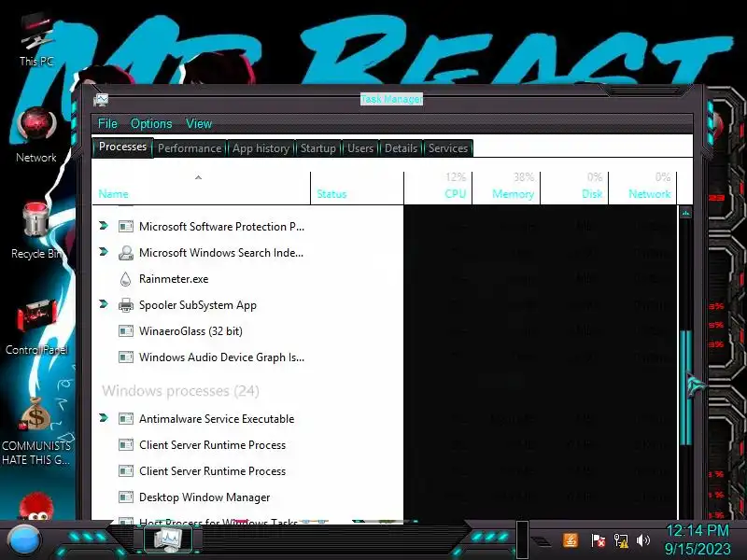This screenshot has width=747, height=560.
Task: Click the Antimalware Service Executable icon
Action: (126, 419)
